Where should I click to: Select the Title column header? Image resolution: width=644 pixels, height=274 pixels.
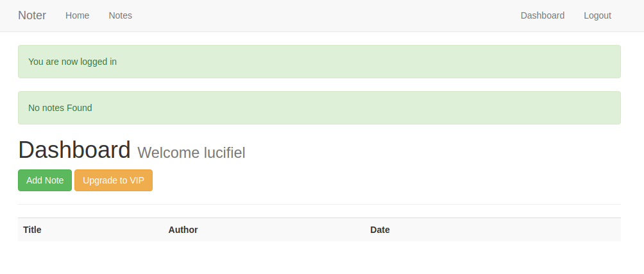(32, 230)
